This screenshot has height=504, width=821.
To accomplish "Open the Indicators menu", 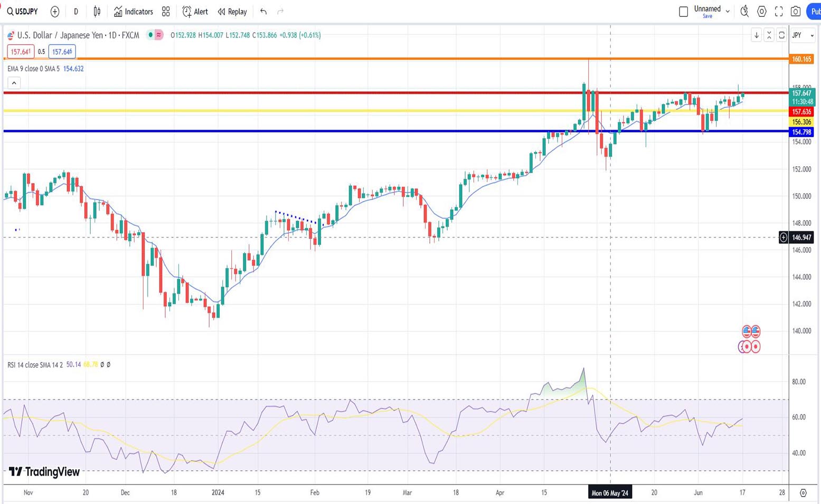I will [134, 12].
